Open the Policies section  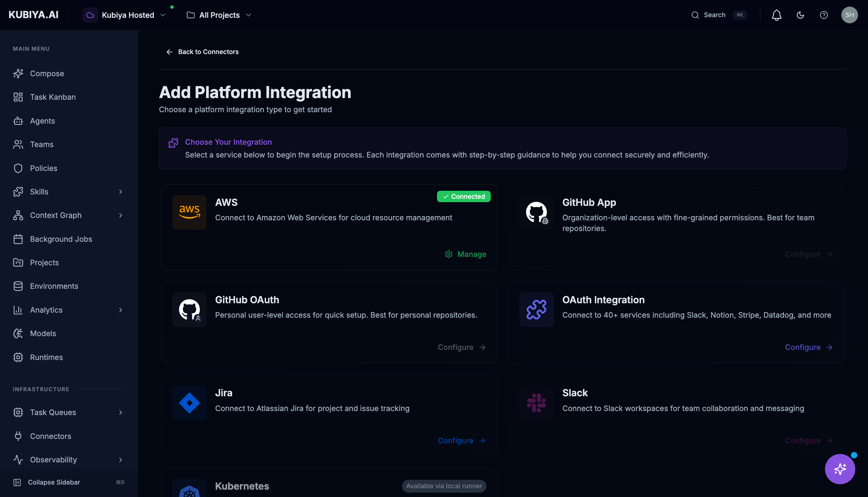pyautogui.click(x=43, y=168)
